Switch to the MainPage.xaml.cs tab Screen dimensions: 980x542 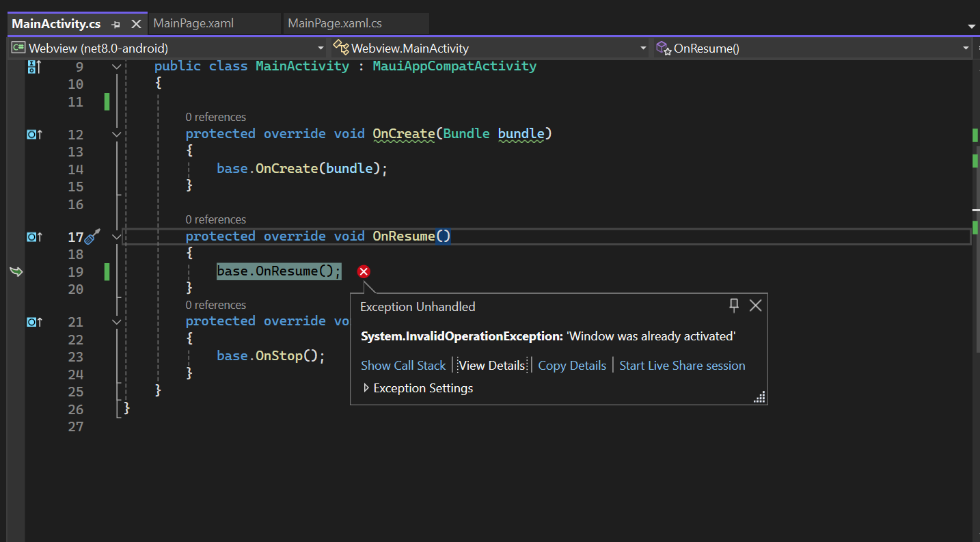[335, 23]
